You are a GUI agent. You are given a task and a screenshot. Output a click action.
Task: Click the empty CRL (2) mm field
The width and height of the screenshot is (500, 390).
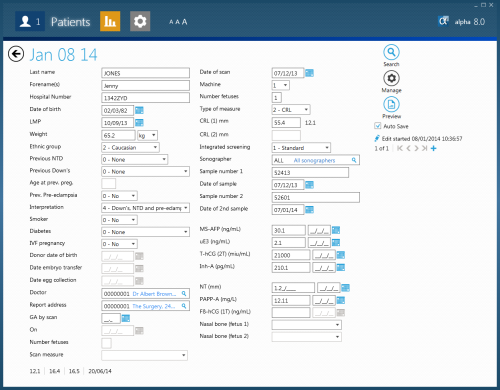tap(286, 135)
